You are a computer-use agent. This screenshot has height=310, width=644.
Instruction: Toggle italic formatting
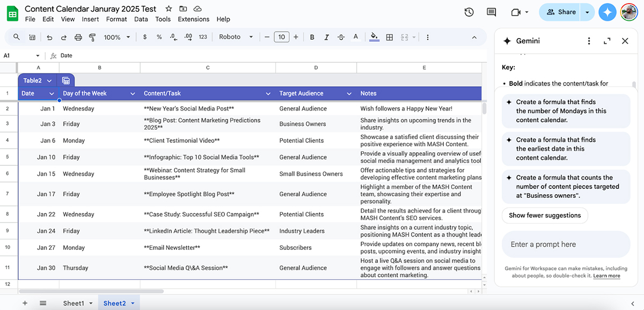[x=326, y=38]
